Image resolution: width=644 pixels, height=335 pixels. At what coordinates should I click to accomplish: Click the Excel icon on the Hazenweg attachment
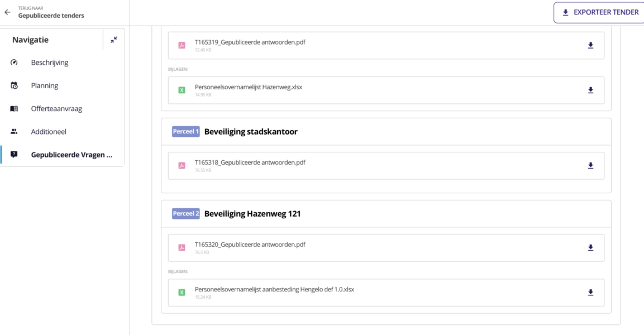point(182,90)
